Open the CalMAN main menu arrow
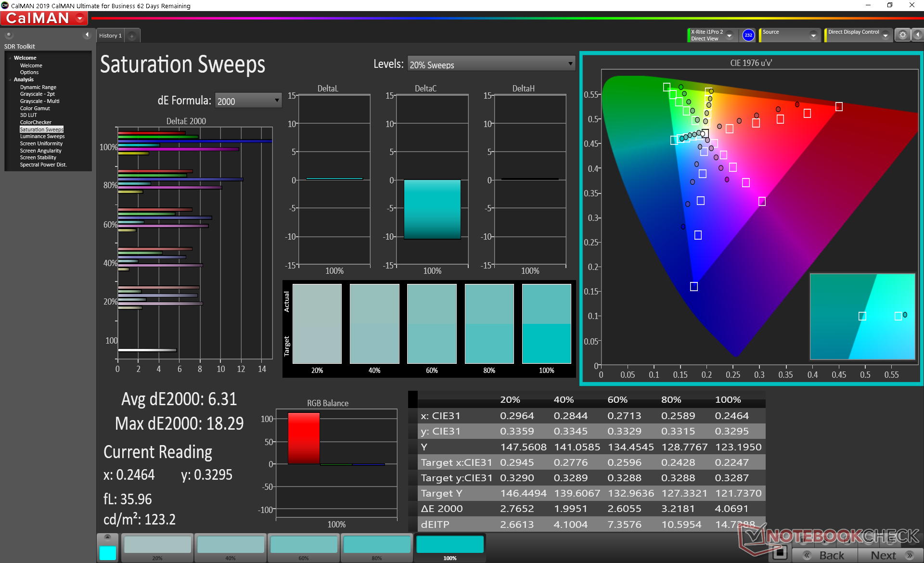This screenshot has height=563, width=924. [x=80, y=19]
